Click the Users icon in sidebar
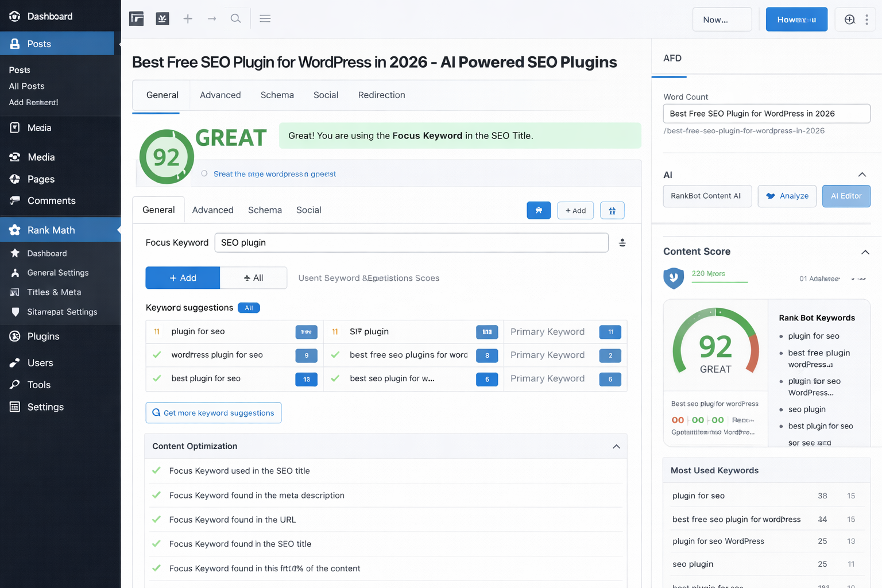Viewport: 882px width, 588px height. point(15,363)
